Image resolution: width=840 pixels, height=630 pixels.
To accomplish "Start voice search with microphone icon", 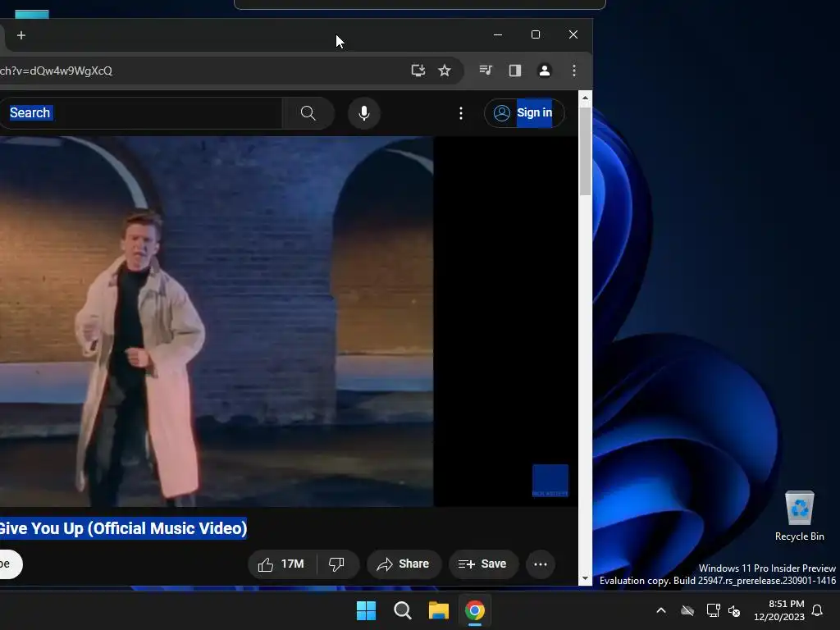I will pyautogui.click(x=363, y=113).
